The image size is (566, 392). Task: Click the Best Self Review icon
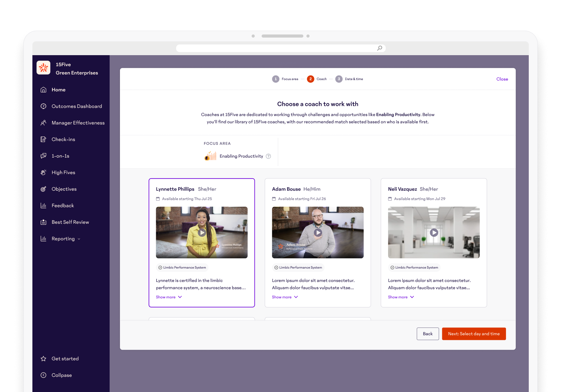click(43, 222)
